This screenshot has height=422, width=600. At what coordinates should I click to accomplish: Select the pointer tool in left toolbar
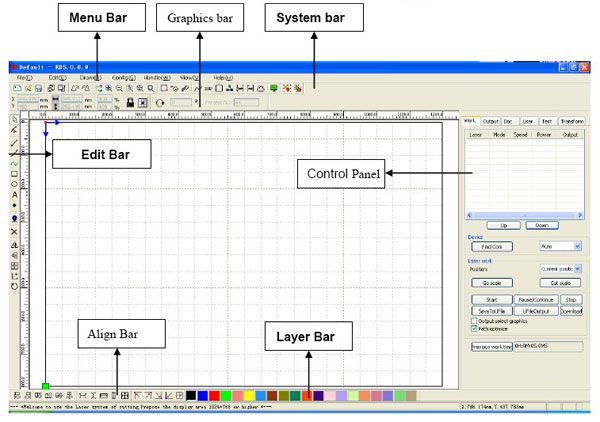coord(14,119)
